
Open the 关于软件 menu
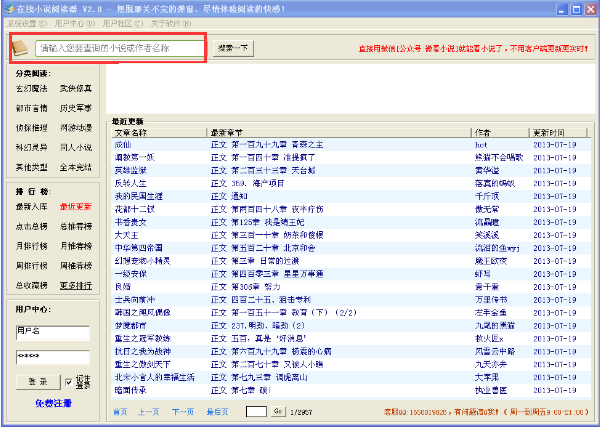(169, 22)
